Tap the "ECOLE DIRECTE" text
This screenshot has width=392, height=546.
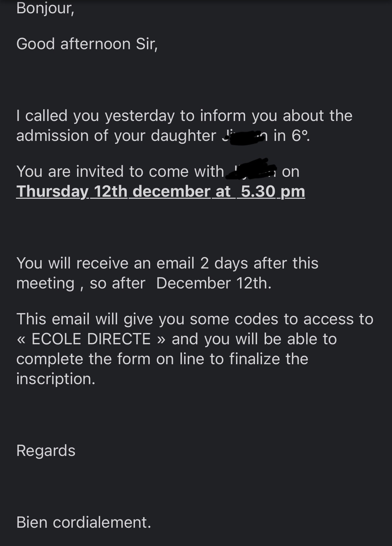pyautogui.click(x=91, y=339)
